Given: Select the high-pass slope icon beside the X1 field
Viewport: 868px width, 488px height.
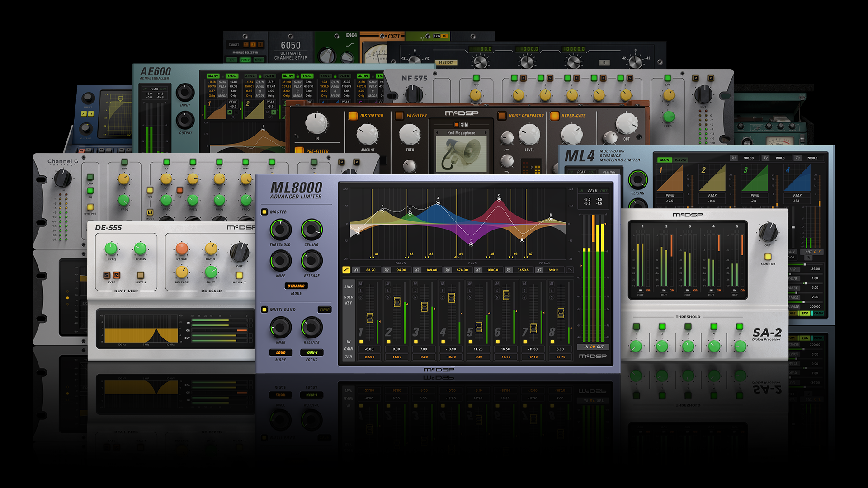Looking at the screenshot, I should [x=346, y=270].
